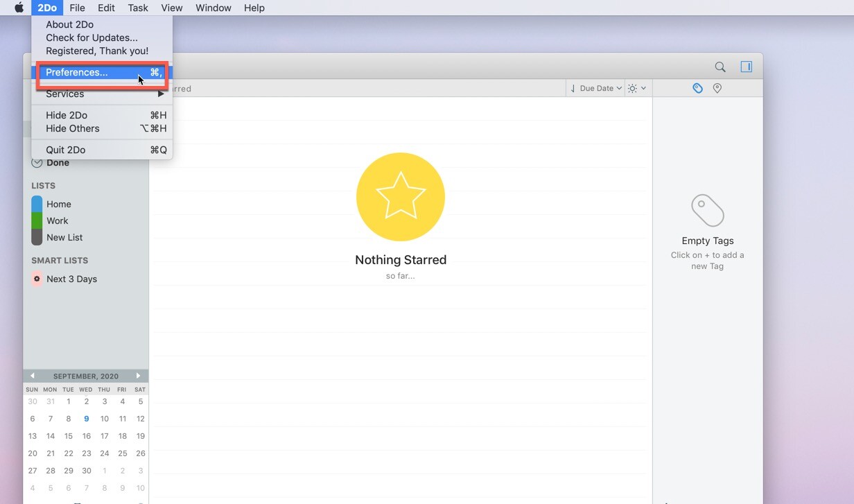Close the 2Do menu bar item

pyautogui.click(x=47, y=8)
